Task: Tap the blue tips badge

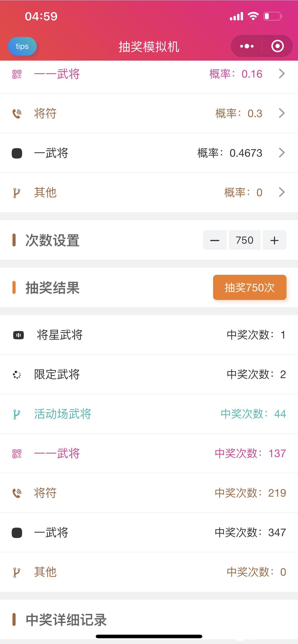Action: pos(22,46)
